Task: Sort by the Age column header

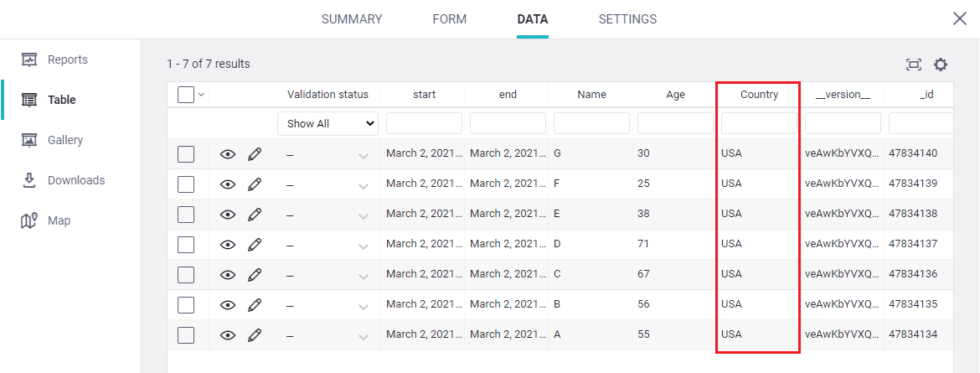Action: (x=675, y=95)
